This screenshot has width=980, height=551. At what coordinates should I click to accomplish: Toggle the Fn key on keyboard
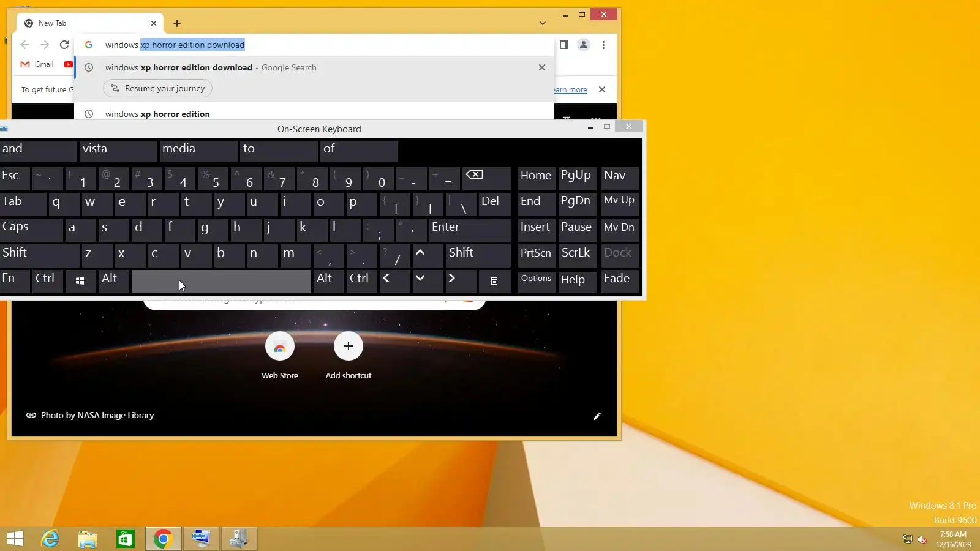tap(15, 280)
